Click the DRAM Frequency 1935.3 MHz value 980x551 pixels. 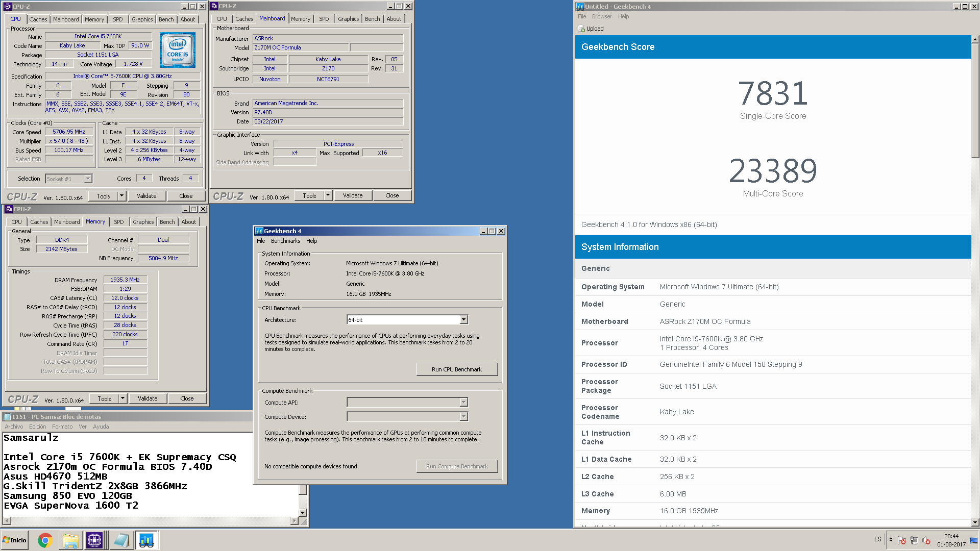(x=125, y=280)
